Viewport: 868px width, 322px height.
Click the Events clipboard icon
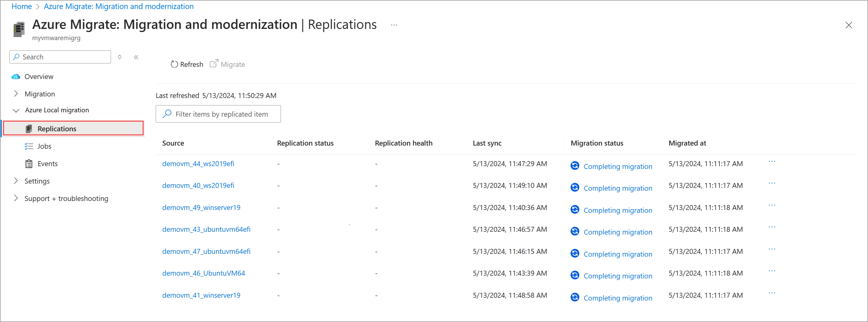click(29, 164)
